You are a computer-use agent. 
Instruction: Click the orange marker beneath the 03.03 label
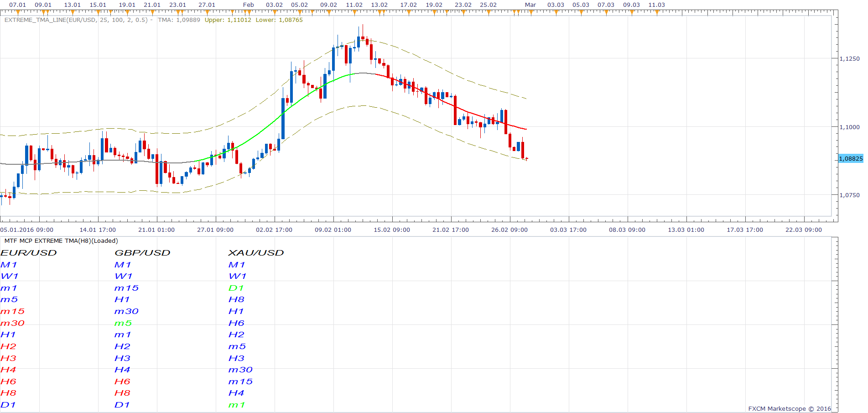tap(556, 13)
